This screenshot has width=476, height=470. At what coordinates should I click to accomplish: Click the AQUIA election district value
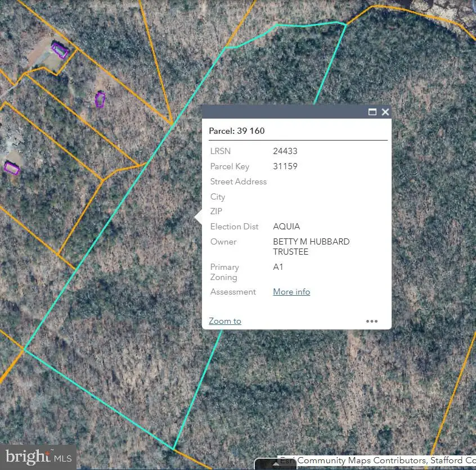click(x=286, y=227)
